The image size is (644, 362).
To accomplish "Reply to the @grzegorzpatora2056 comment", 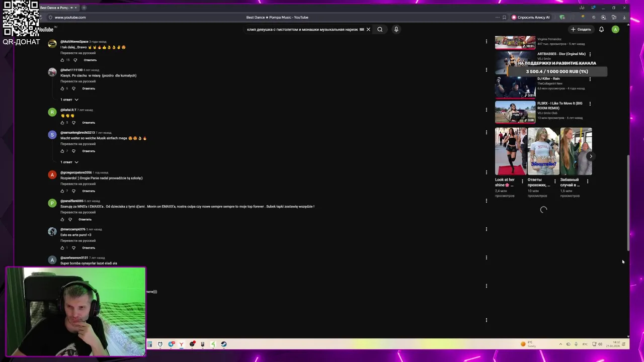I will click(89, 191).
